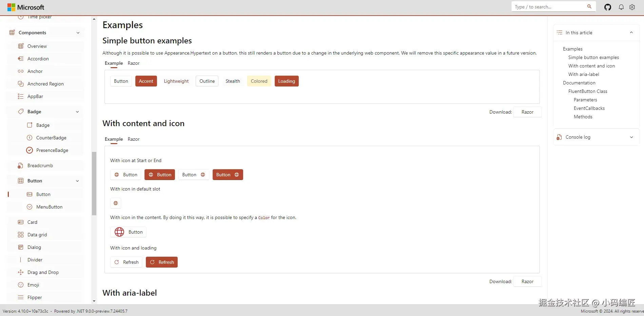Go to FluentButton Class link
This screenshot has height=316, width=644.
588,91
